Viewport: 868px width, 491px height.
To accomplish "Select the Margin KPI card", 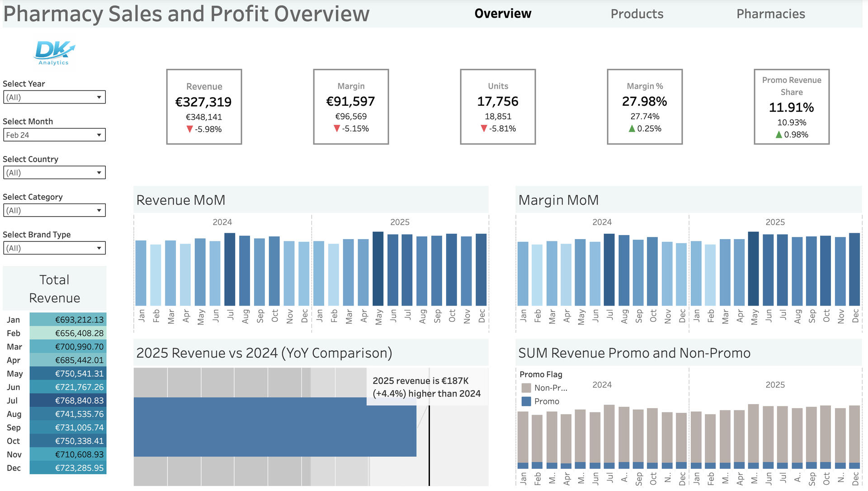I will (x=351, y=107).
